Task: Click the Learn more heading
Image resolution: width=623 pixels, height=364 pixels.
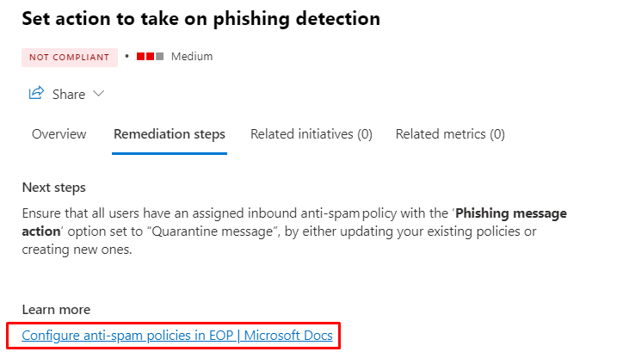Action: (56, 310)
